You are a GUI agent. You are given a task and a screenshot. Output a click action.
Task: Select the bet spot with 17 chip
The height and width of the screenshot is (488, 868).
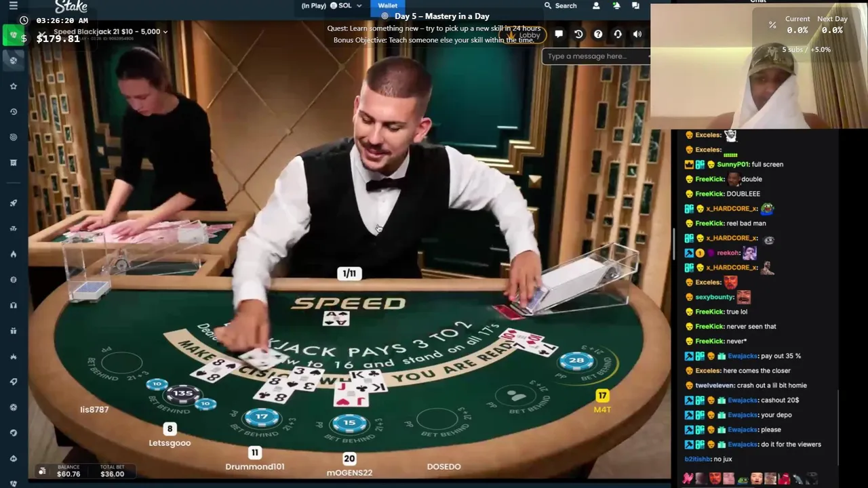pyautogui.click(x=262, y=416)
